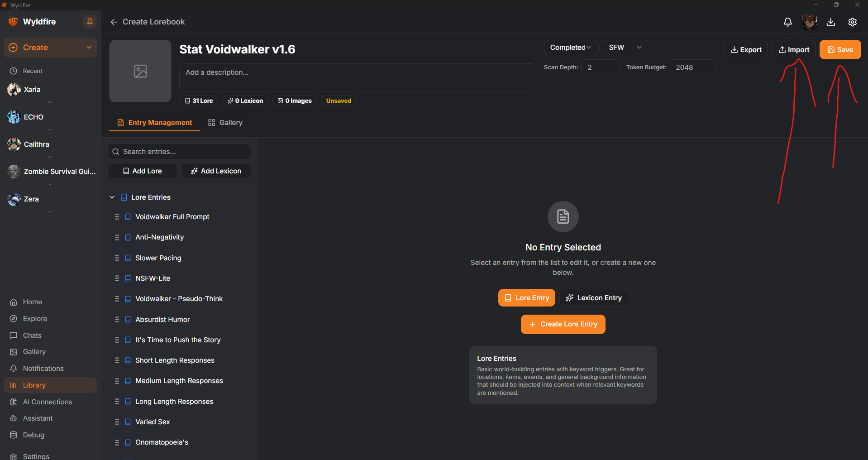Click the Add Lore button
868x460 pixels.
tap(142, 171)
